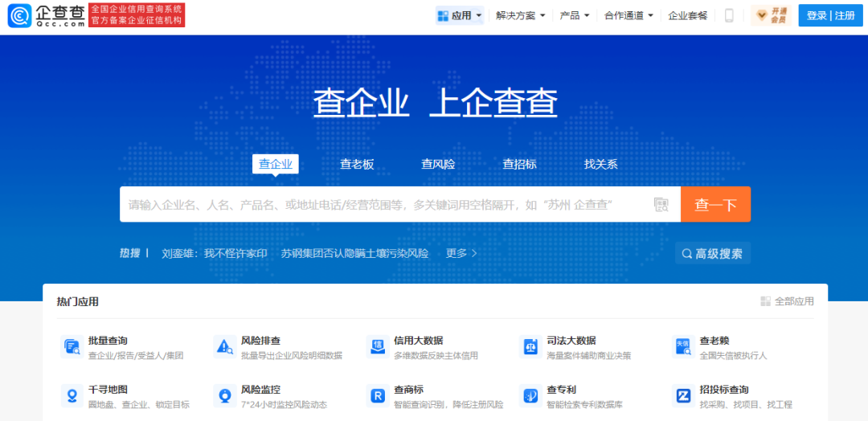Screen dimensions: 868x421
Task: Click magnifier icon in 高级搜索 button
Action: coord(687,254)
